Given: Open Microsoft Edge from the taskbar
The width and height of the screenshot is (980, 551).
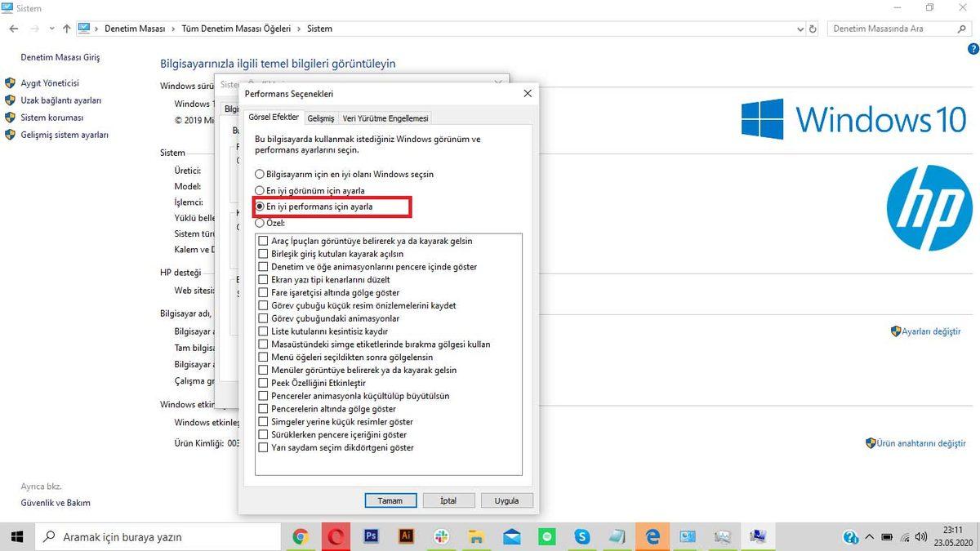Looking at the screenshot, I should coord(652,536).
